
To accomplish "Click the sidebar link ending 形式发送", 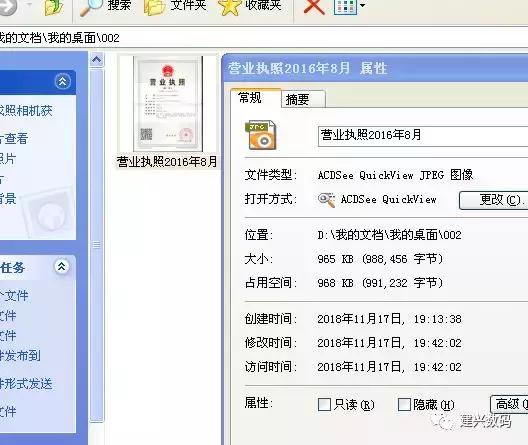I will (x=26, y=383).
